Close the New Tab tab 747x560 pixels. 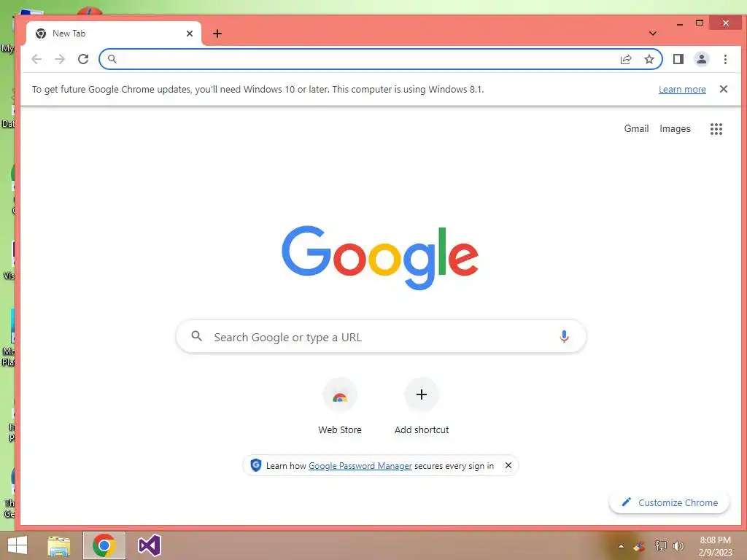pos(190,34)
